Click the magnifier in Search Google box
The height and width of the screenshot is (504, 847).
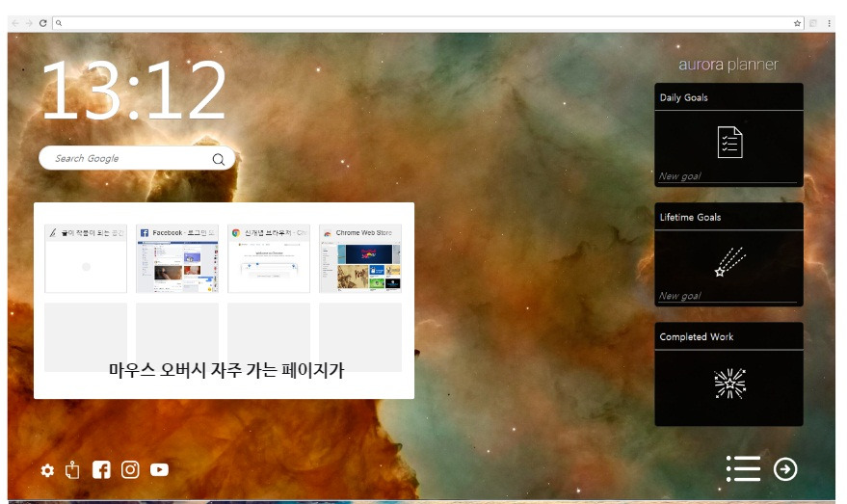tap(218, 159)
